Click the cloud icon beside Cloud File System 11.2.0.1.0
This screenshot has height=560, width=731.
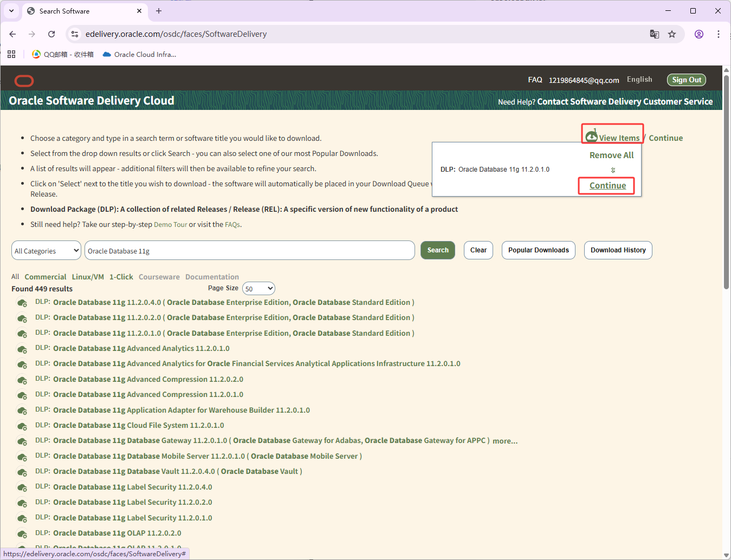pyautogui.click(x=22, y=426)
